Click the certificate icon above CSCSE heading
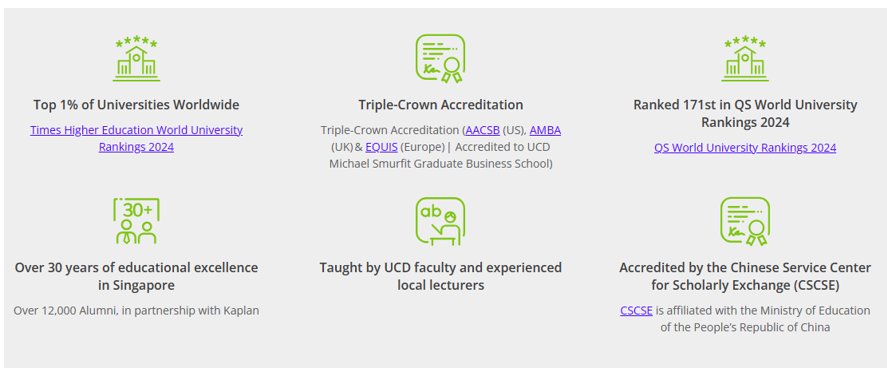Screen dimensions: 887x369 point(745,221)
